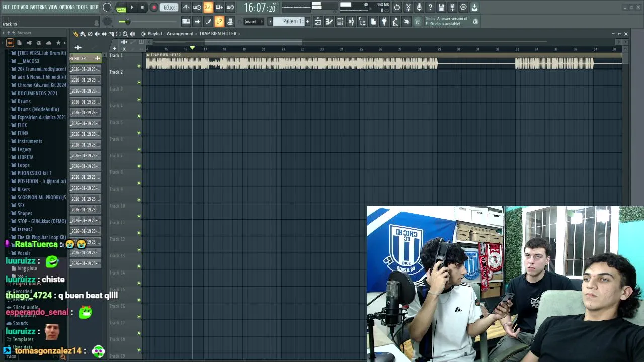Expand the Loops folder in Browser
Viewport: 644px width, 362px height.
(23, 165)
